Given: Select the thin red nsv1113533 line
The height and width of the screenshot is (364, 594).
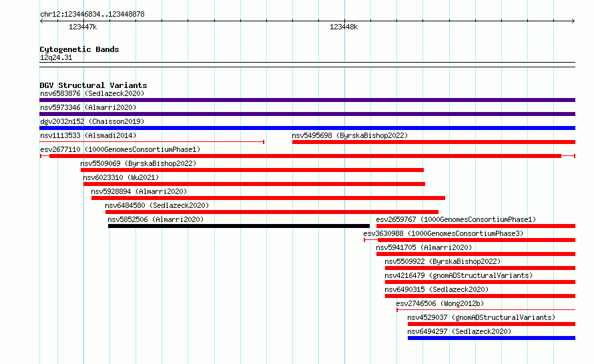Looking at the screenshot, I should [152, 142].
